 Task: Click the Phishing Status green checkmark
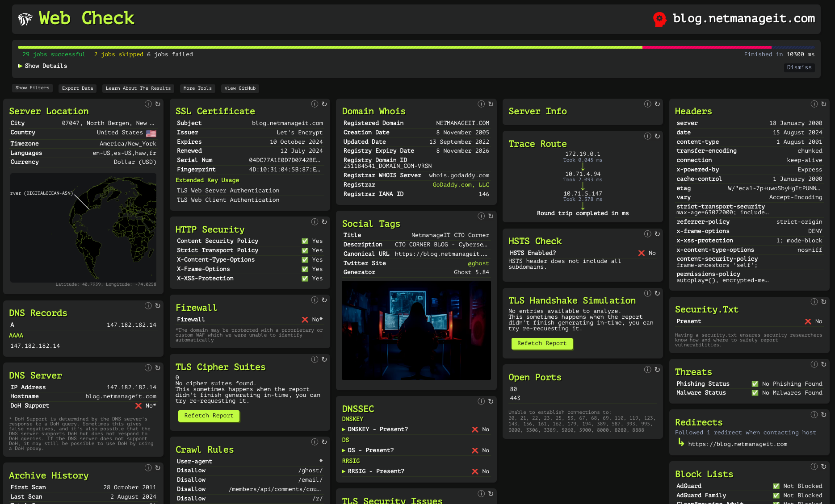(x=755, y=384)
